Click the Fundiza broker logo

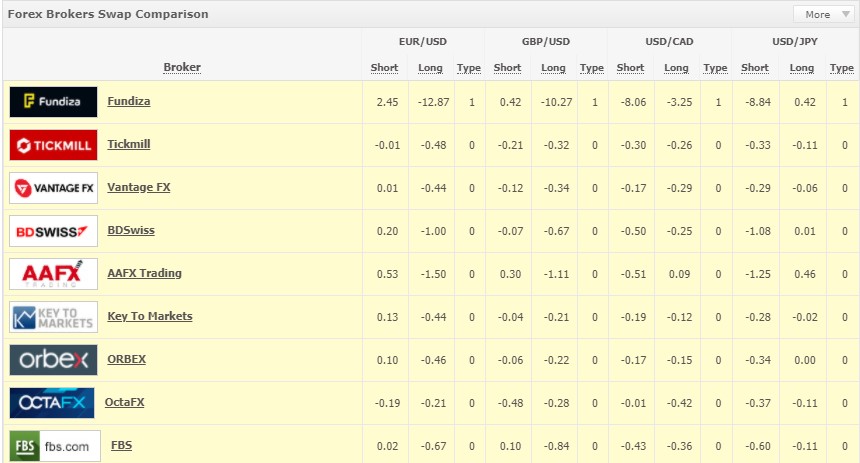(53, 102)
